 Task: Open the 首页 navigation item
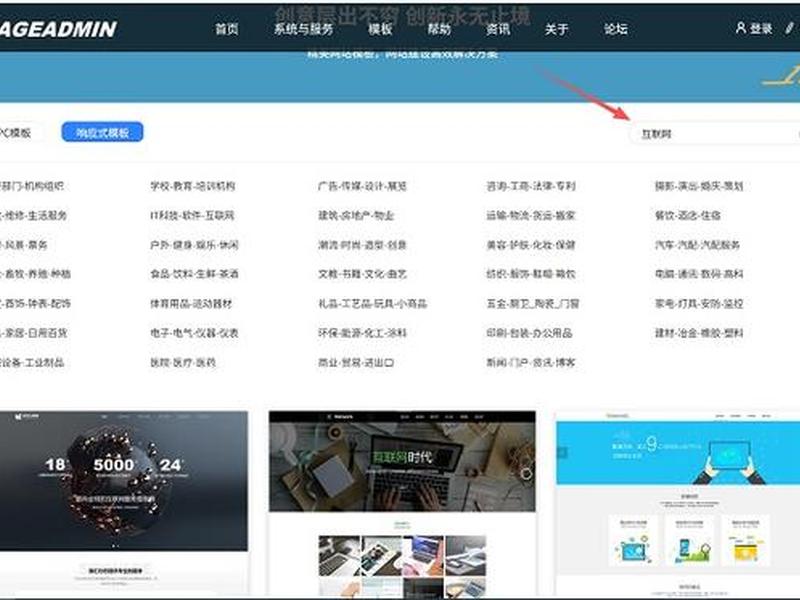pyautogui.click(x=227, y=29)
